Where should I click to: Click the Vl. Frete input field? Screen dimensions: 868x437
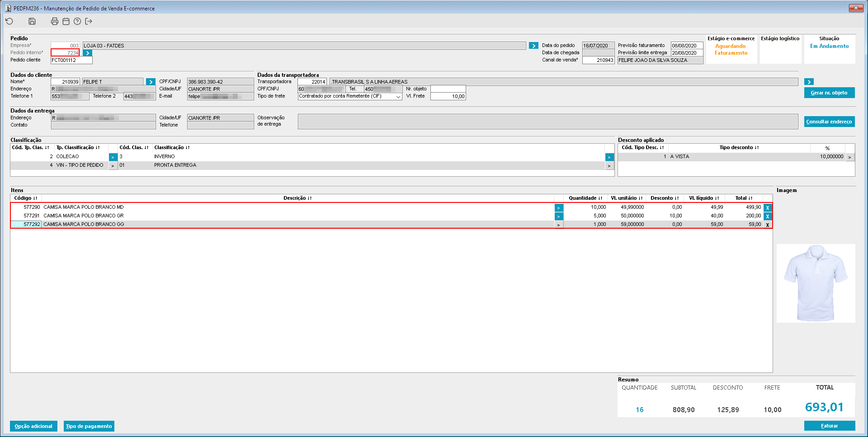[x=448, y=96]
